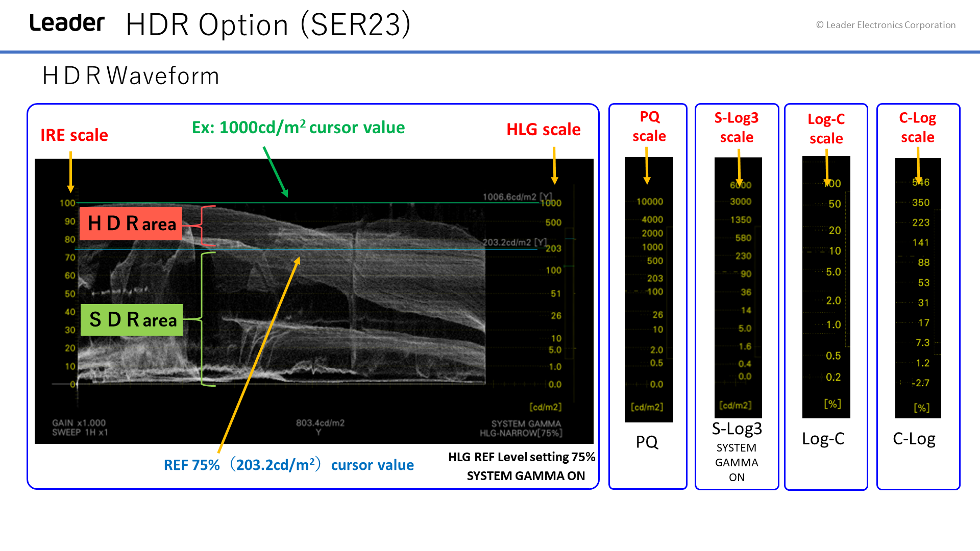Click the 1006.6cd/m2 [Y] cursor readout
The width and height of the screenshot is (980, 551).
coord(517,197)
